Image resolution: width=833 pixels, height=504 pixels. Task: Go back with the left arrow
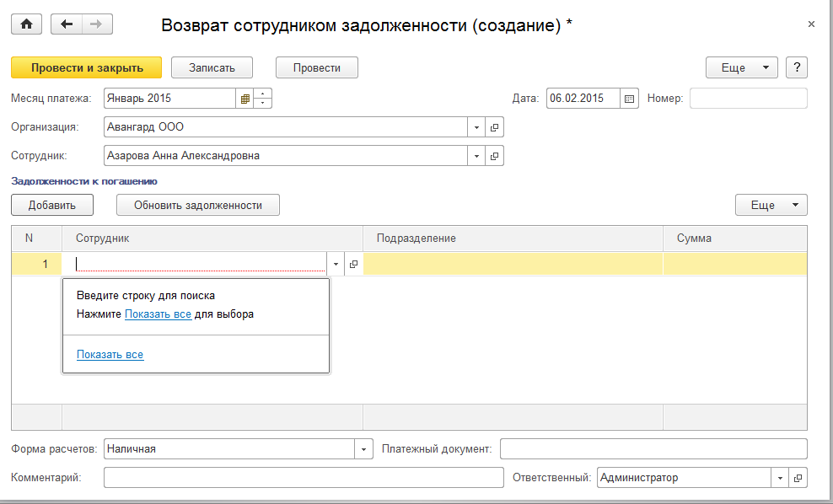[67, 24]
